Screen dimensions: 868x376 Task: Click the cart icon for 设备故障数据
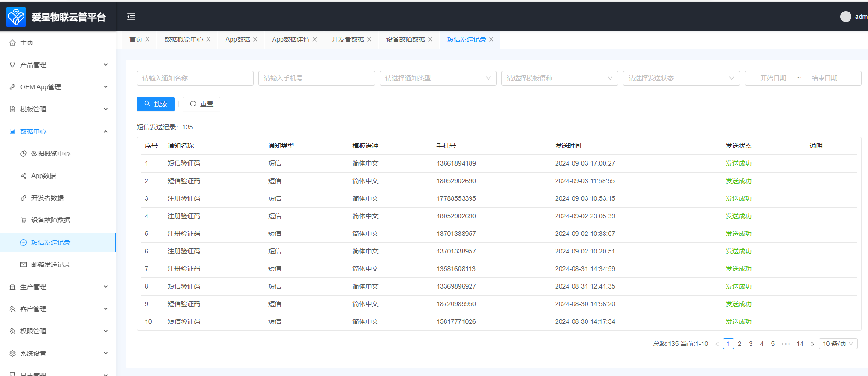click(x=24, y=220)
